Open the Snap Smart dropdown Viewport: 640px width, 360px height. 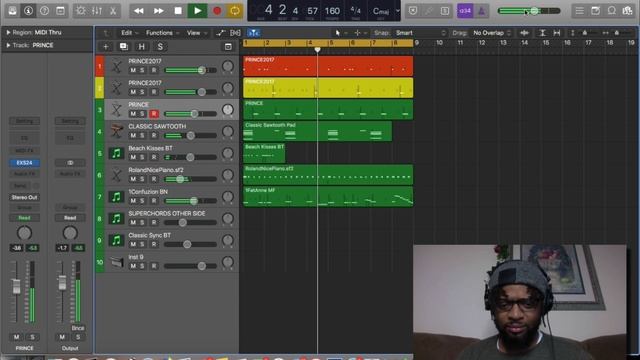[420, 33]
